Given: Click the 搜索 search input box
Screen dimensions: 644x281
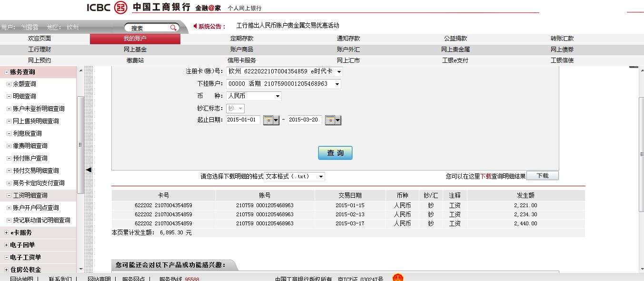Looking at the screenshot, I should click(x=147, y=28).
